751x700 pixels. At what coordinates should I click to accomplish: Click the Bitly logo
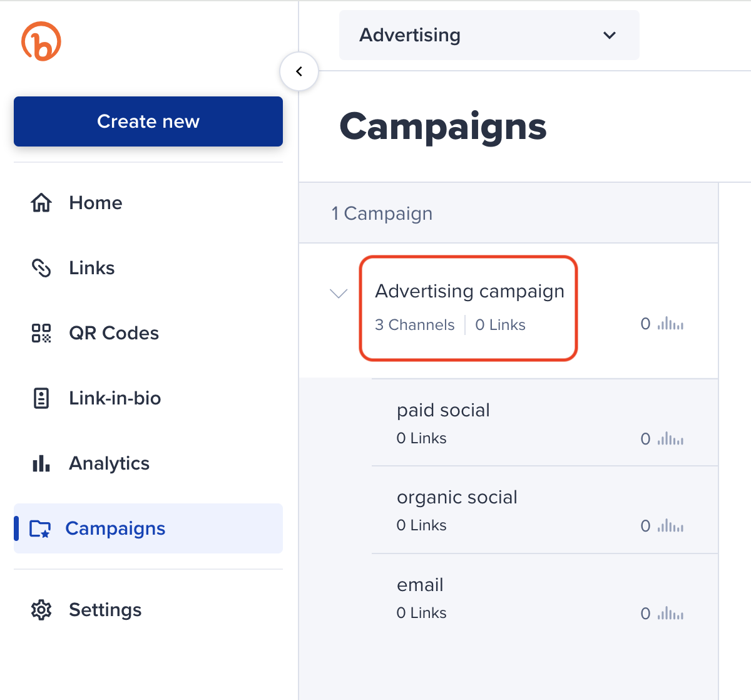coord(41,41)
